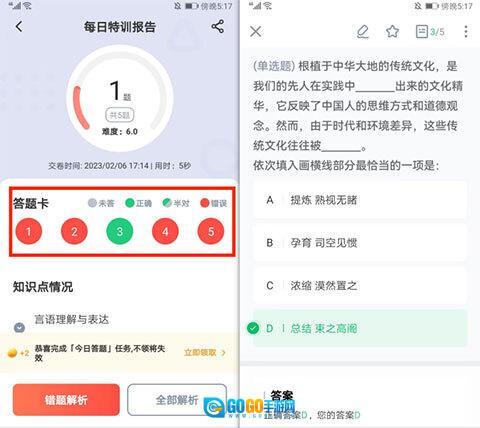
Task: Choose option D 总结 束之高阁
Action: click(360, 328)
